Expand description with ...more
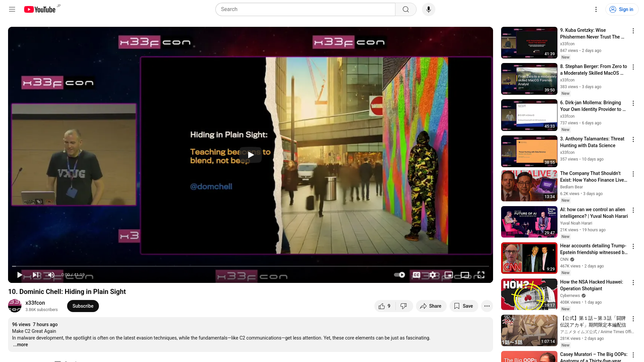 click(x=20, y=345)
